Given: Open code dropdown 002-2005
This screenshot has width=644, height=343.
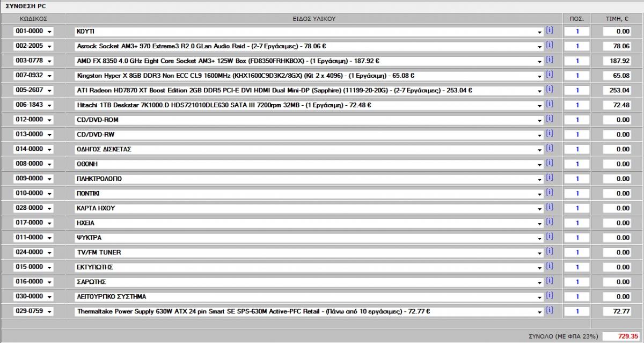Looking at the screenshot, I should (33, 46).
